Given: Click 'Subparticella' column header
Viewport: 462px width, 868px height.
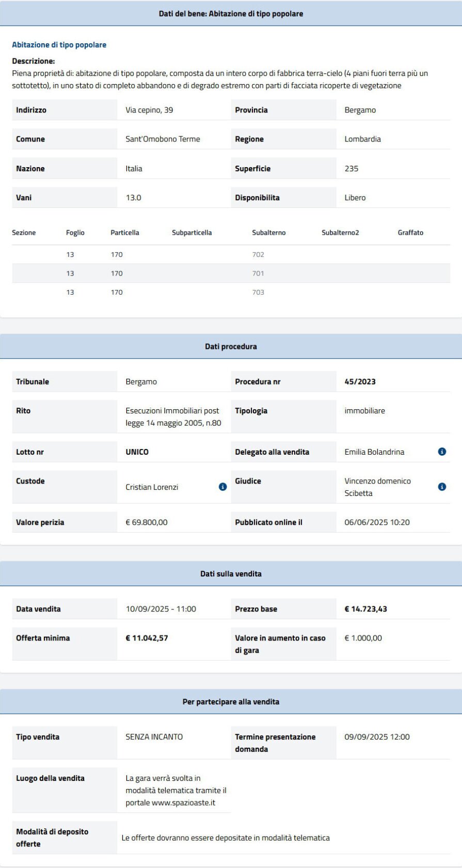Looking at the screenshot, I should click(192, 233).
